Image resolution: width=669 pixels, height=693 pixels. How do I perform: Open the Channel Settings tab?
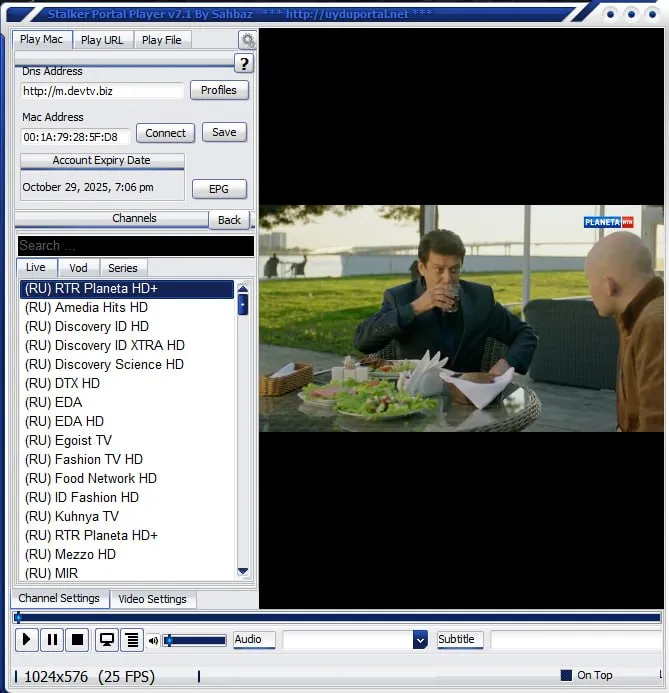[59, 598]
